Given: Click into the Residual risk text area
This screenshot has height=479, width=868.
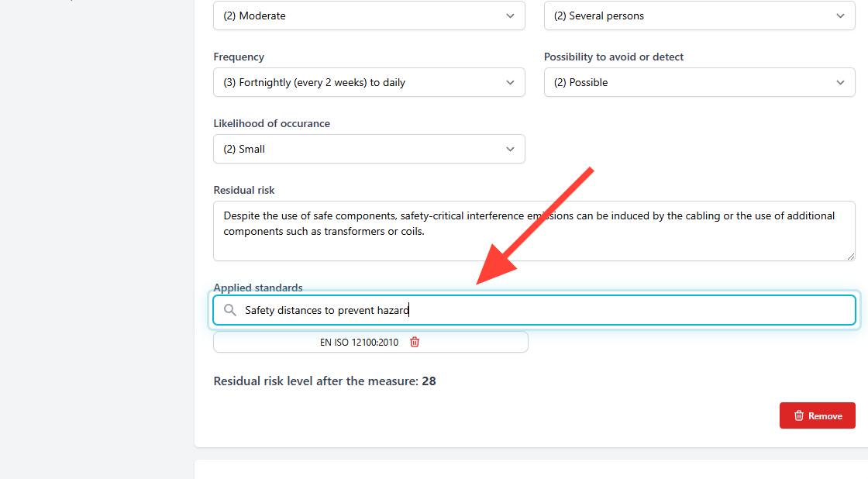Looking at the screenshot, I should (x=534, y=231).
